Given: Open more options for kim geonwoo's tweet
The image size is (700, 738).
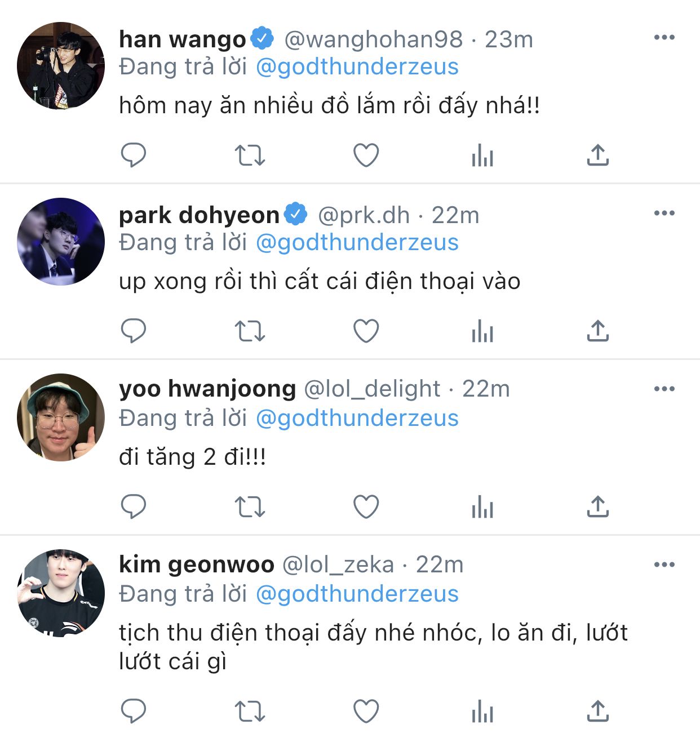Looking at the screenshot, I should pos(664,565).
